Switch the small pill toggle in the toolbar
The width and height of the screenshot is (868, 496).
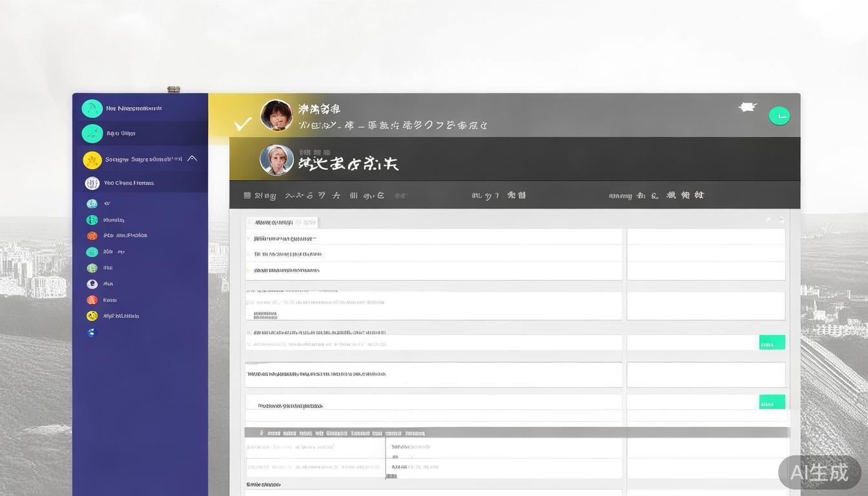pos(400,194)
